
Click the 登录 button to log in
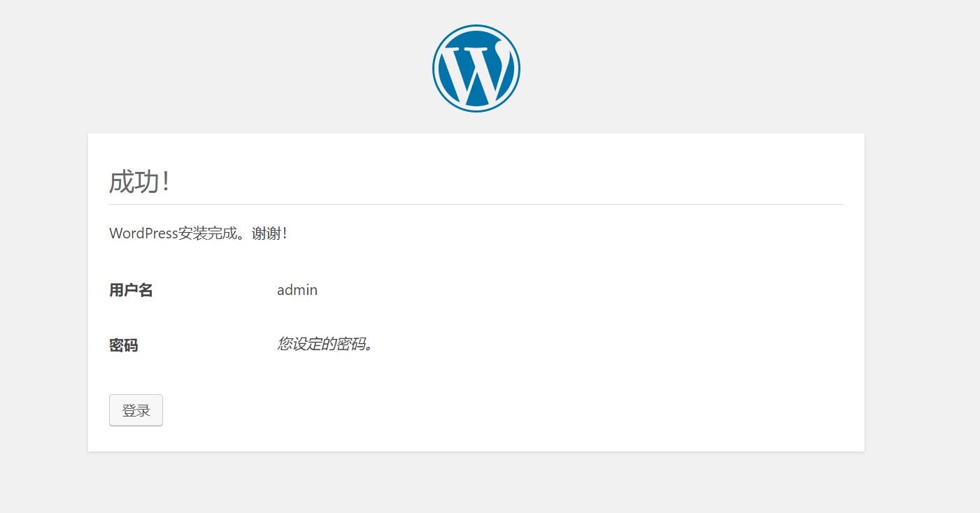[136, 410]
